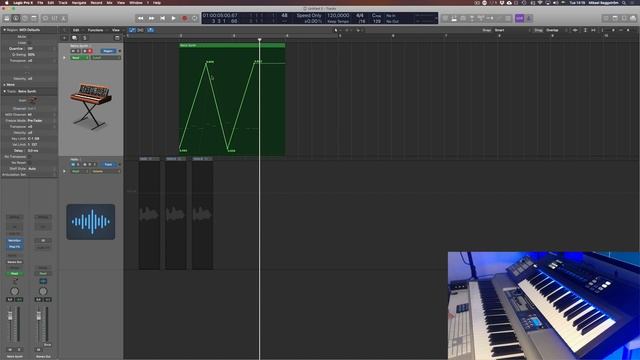Click green Read automation button on left channel strip
Screen dimensions: 640x360
coord(14,273)
